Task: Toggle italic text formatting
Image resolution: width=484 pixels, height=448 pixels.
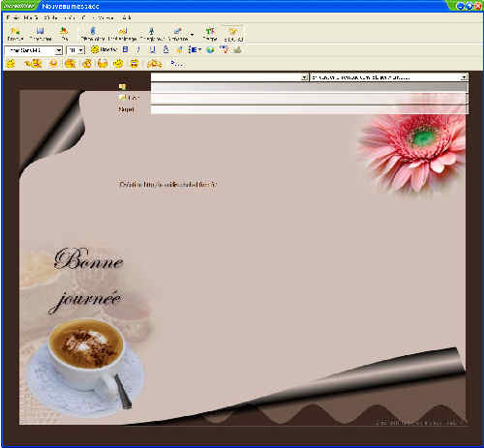Action: click(138, 49)
